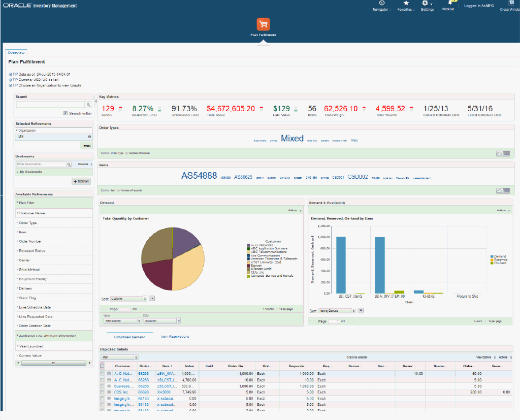Screen dimensions: 520x420
Task: Select checkbox for CDS, Inc row
Action: [x=102, y=392]
